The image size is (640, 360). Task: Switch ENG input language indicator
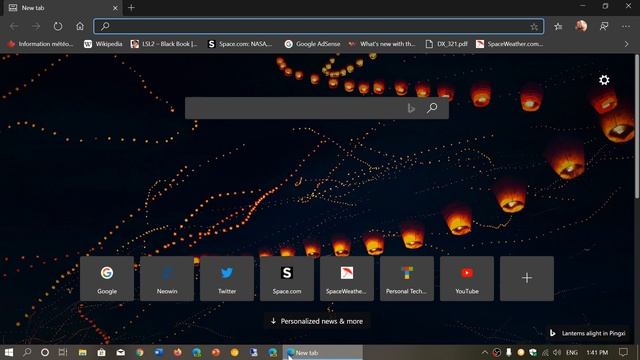[572, 352]
